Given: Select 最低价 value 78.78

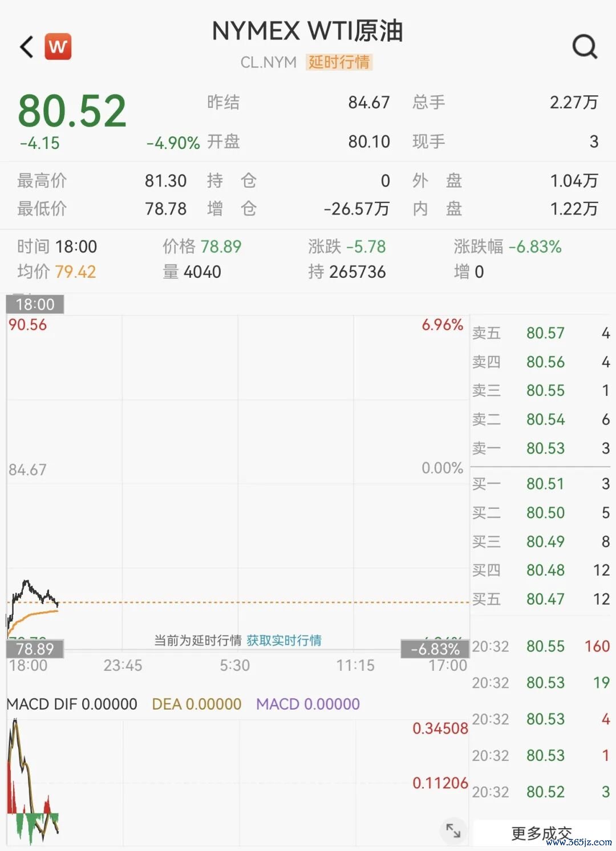Looking at the screenshot, I should [165, 209].
